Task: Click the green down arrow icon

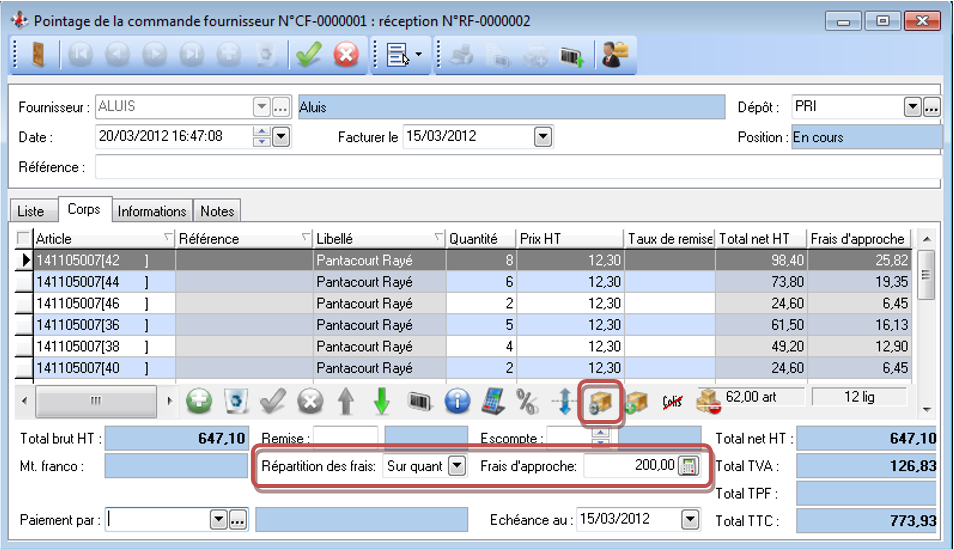Action: [381, 402]
